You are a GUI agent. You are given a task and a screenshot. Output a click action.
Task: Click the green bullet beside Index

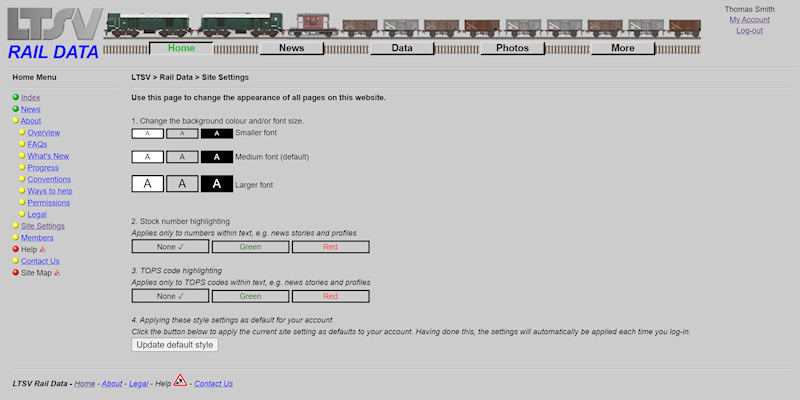16,97
